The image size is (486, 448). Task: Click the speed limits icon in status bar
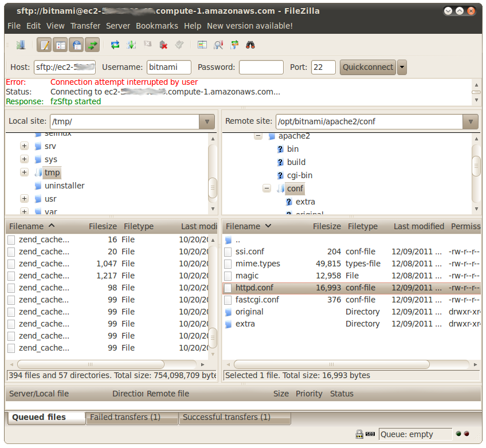pos(370,434)
